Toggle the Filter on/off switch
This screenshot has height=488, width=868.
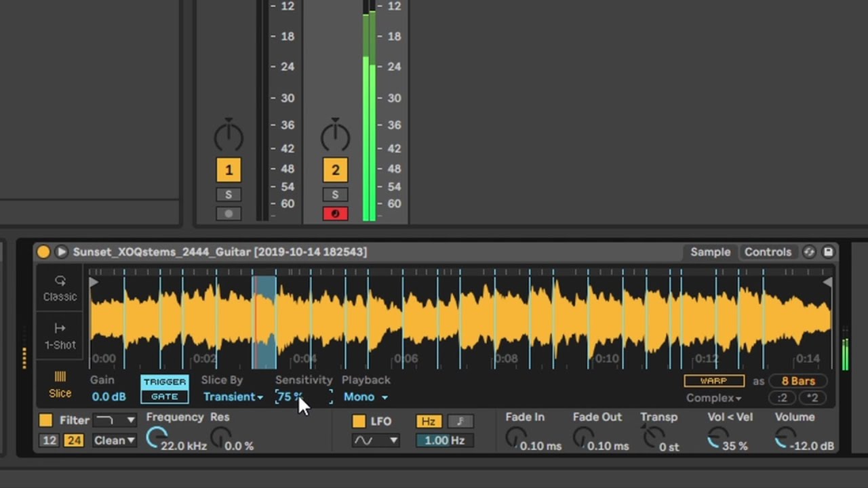pyautogui.click(x=45, y=420)
